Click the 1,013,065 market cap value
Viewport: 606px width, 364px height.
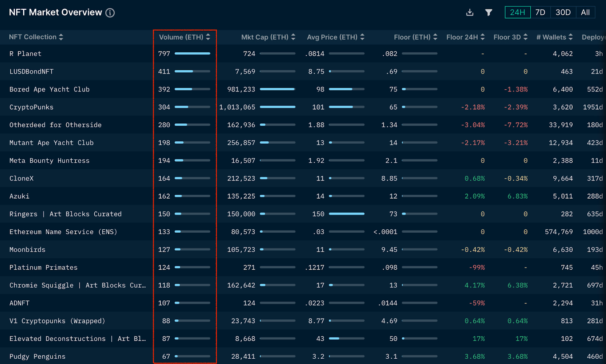[237, 107]
